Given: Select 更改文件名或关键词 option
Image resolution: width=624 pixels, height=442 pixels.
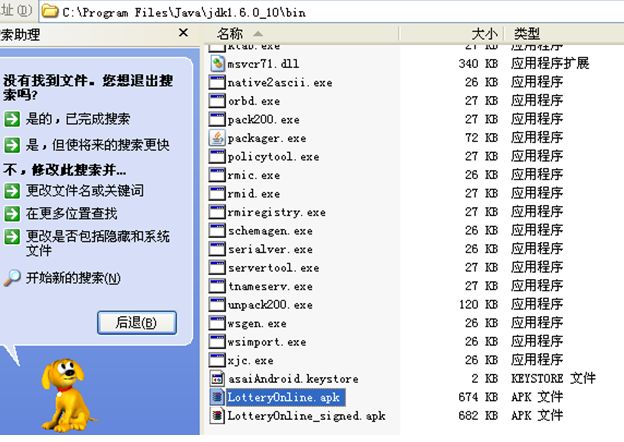Looking at the screenshot, I should (x=85, y=191).
